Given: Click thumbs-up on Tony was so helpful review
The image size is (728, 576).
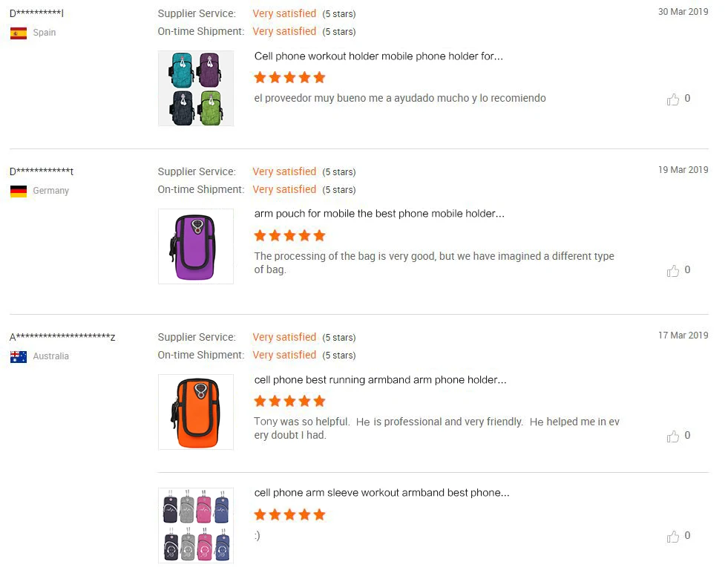Looking at the screenshot, I should point(673,436).
